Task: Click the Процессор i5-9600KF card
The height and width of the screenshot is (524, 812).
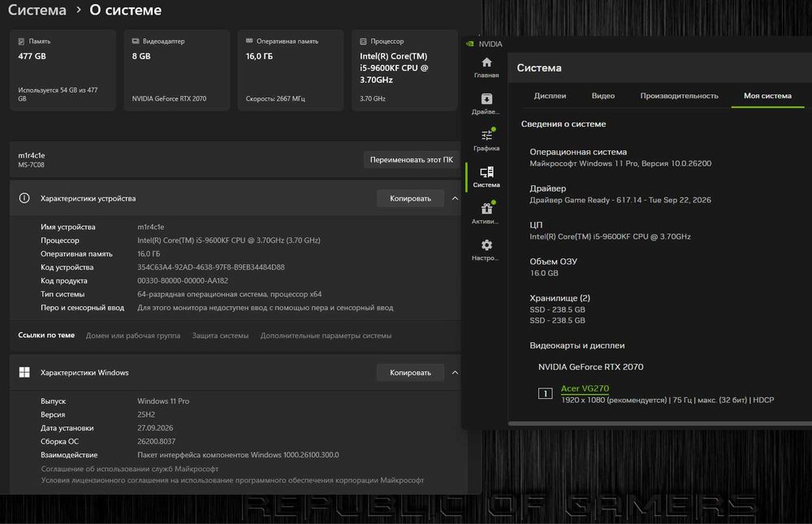Action: point(404,70)
